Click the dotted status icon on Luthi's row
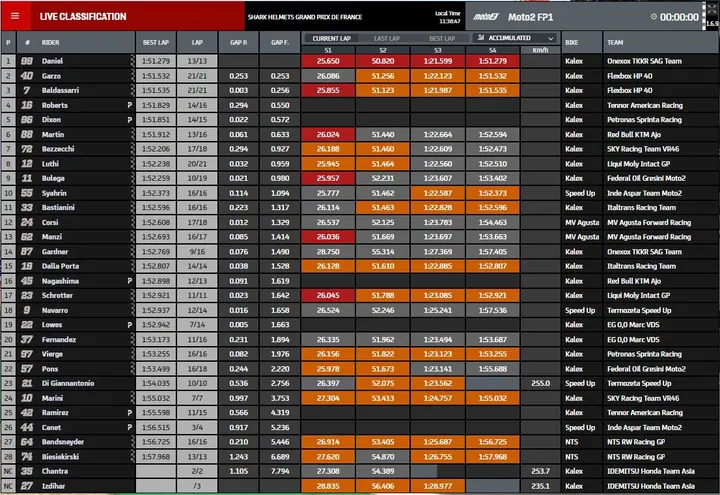This screenshot has height=495, width=720. (132, 163)
